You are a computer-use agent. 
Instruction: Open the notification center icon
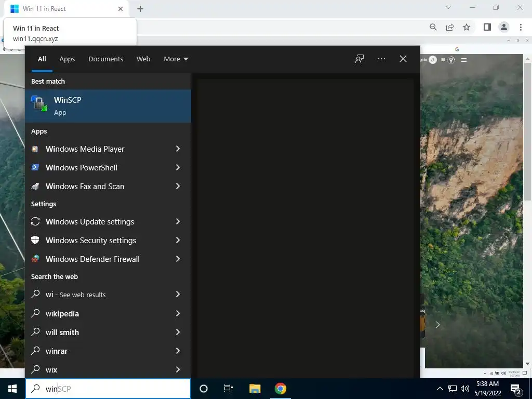pos(516,389)
